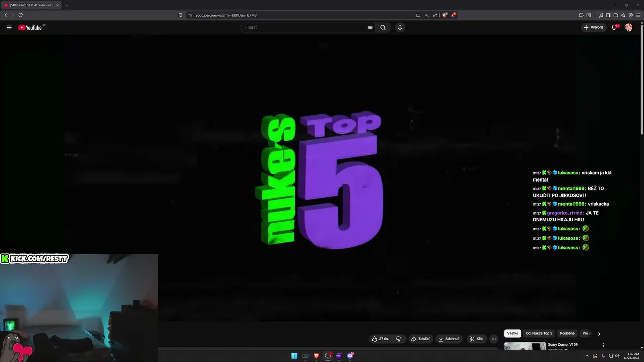Open the browser main hamburger menu
The image size is (644, 362).
click(638, 15)
